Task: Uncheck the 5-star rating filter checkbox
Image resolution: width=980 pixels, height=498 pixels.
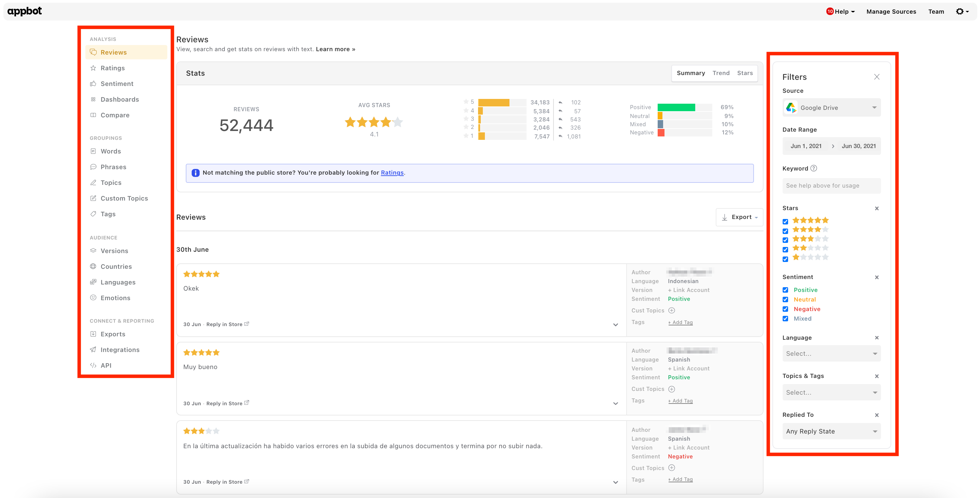Action: (x=786, y=221)
